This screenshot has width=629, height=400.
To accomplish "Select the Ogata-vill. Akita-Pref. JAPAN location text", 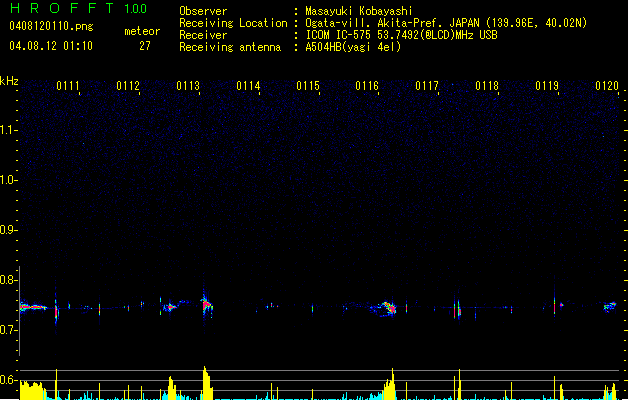I will click(446, 23).
